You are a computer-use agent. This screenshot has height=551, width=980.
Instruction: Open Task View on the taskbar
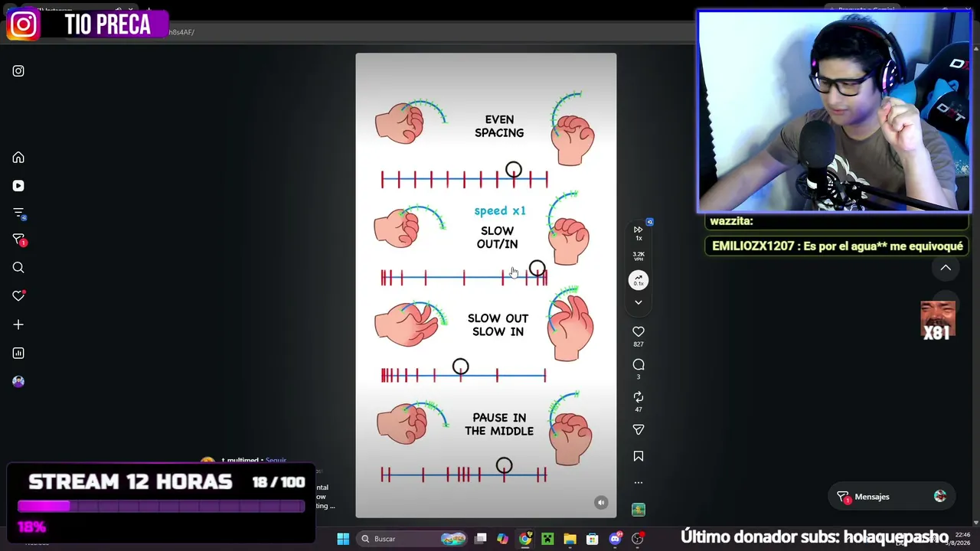coord(481,539)
